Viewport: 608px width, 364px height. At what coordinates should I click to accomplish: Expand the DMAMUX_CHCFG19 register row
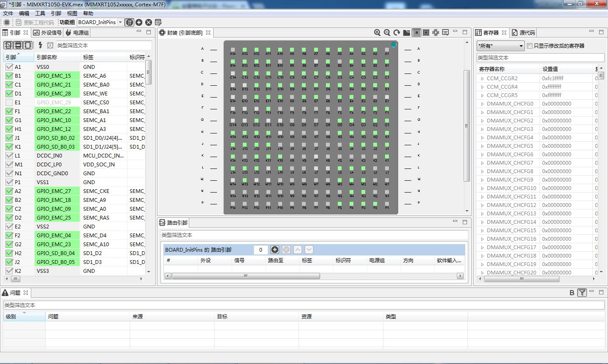click(482, 264)
